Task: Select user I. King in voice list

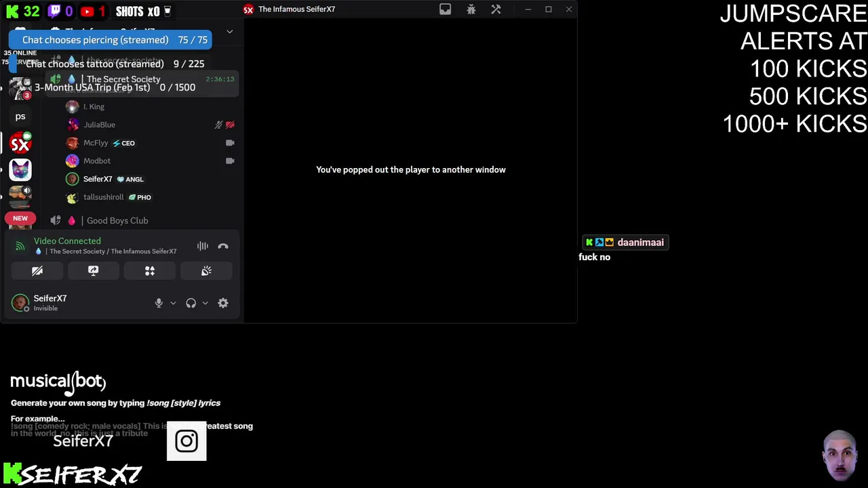Action: coord(94,106)
